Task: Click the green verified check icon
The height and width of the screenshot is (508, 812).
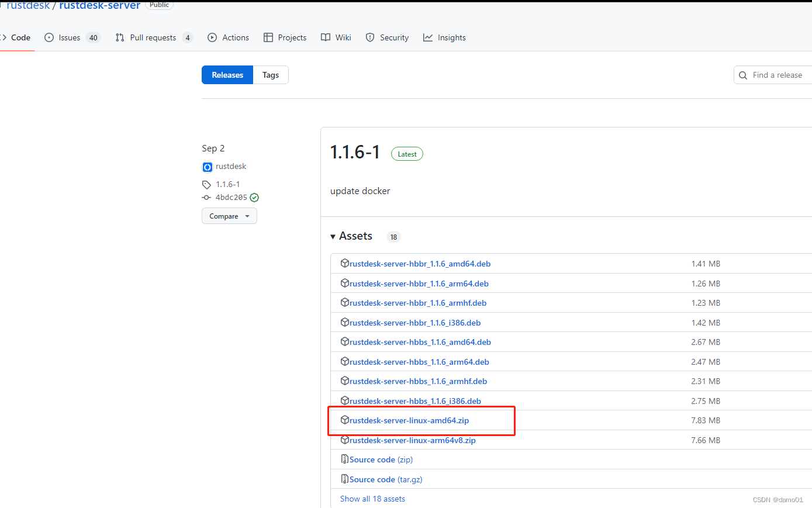Action: click(254, 198)
